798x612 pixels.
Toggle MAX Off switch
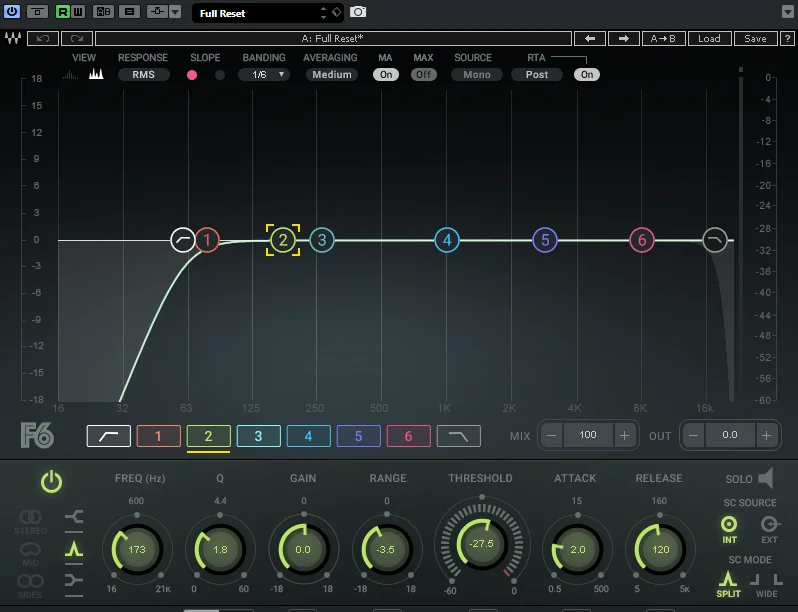pos(423,74)
